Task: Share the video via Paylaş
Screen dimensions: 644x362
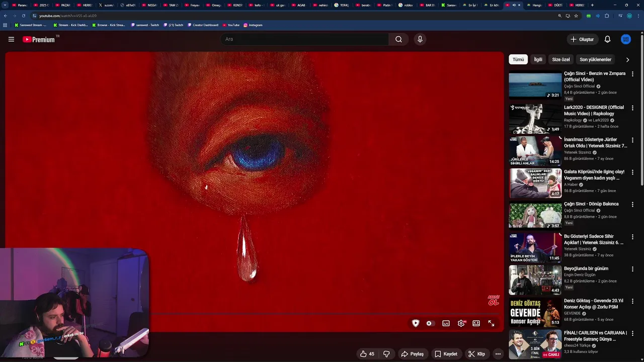Action: coord(412,354)
